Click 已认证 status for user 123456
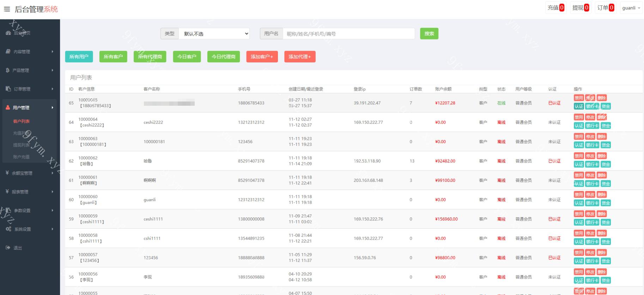644x295 pixels. [554, 258]
